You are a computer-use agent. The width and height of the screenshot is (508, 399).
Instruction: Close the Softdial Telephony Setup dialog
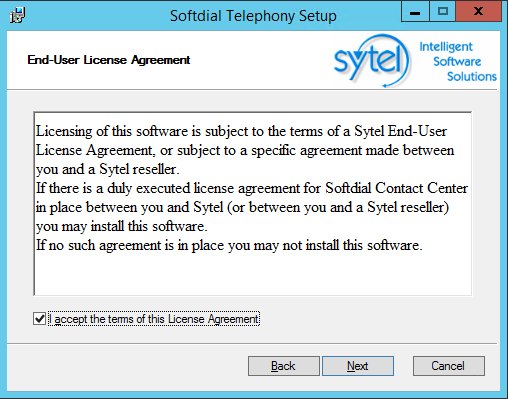[479, 12]
